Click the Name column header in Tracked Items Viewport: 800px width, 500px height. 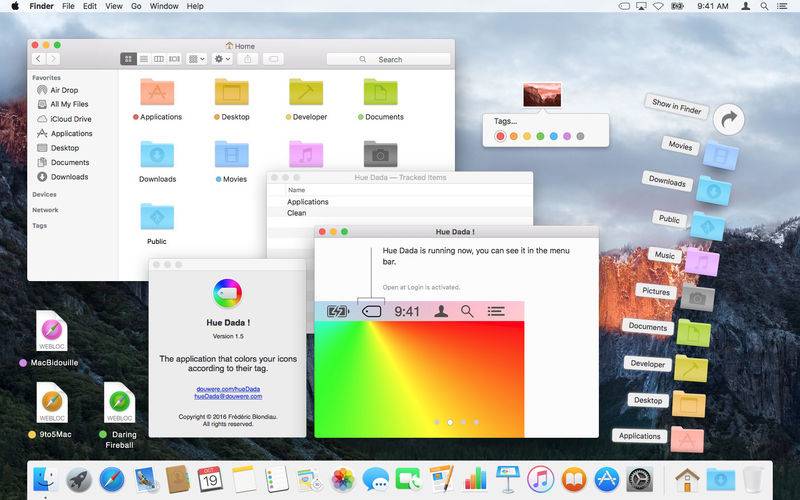click(x=296, y=190)
